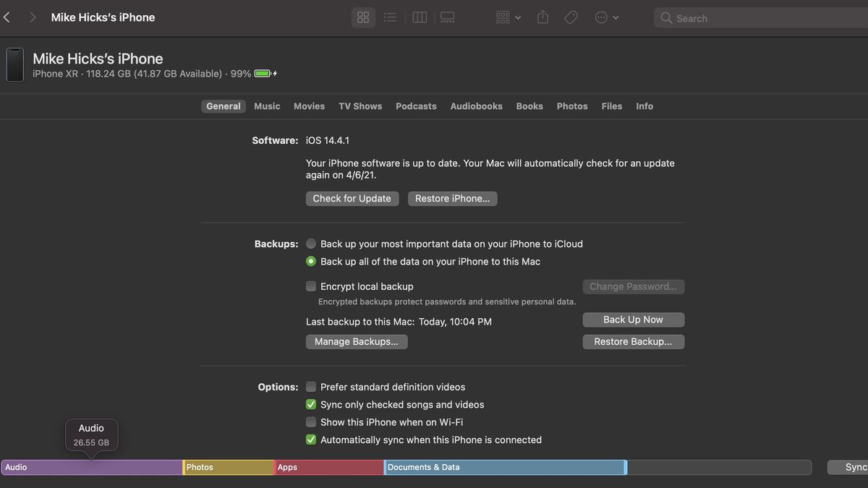This screenshot has height=488, width=868.
Task: Click the battery charge indicator
Action: coord(265,74)
